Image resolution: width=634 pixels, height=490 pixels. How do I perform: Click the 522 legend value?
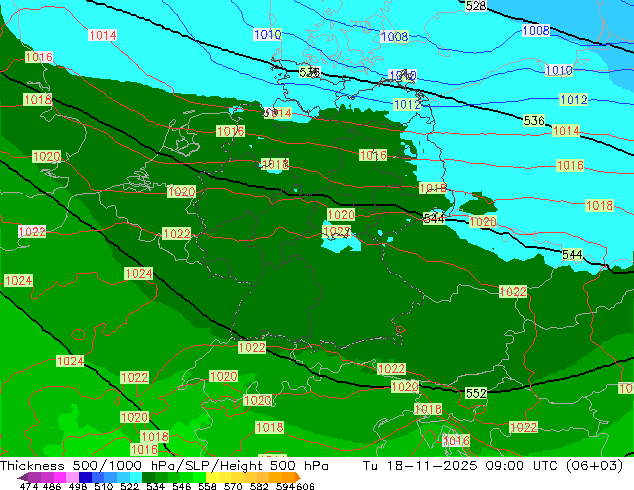point(130,486)
